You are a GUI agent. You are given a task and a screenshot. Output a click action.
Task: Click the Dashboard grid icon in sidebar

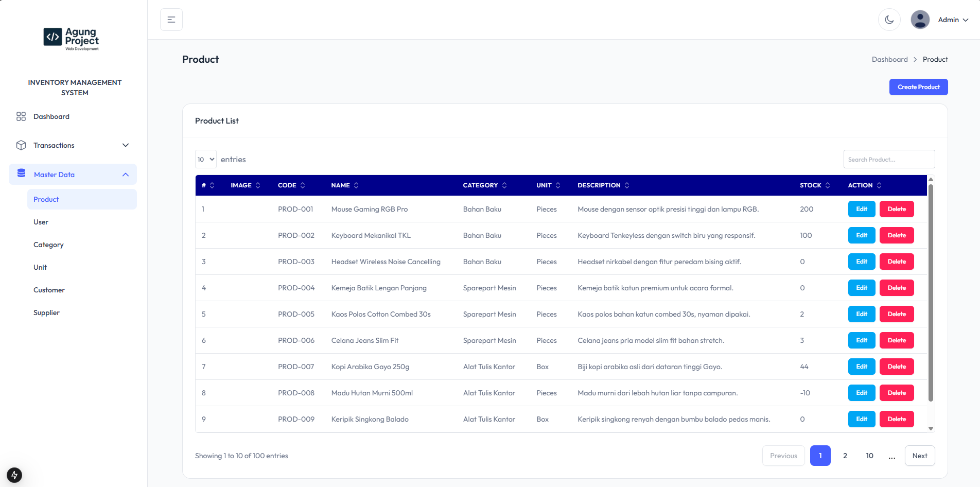click(21, 116)
